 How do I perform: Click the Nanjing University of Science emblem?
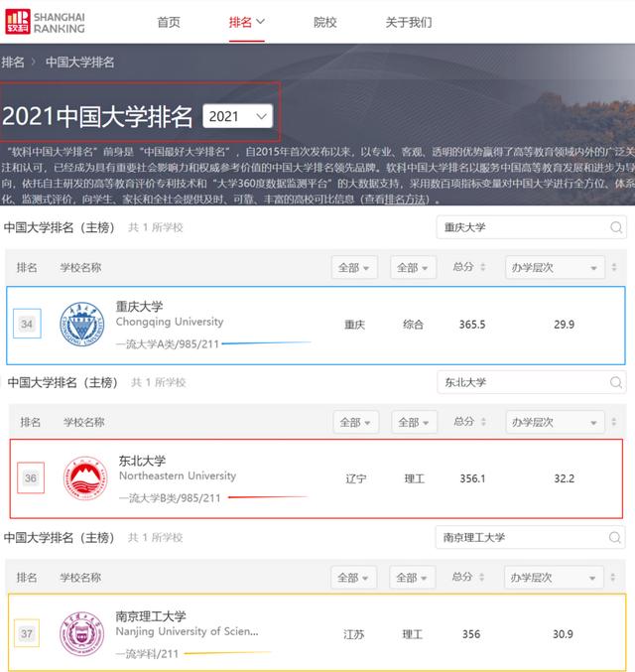(x=81, y=633)
